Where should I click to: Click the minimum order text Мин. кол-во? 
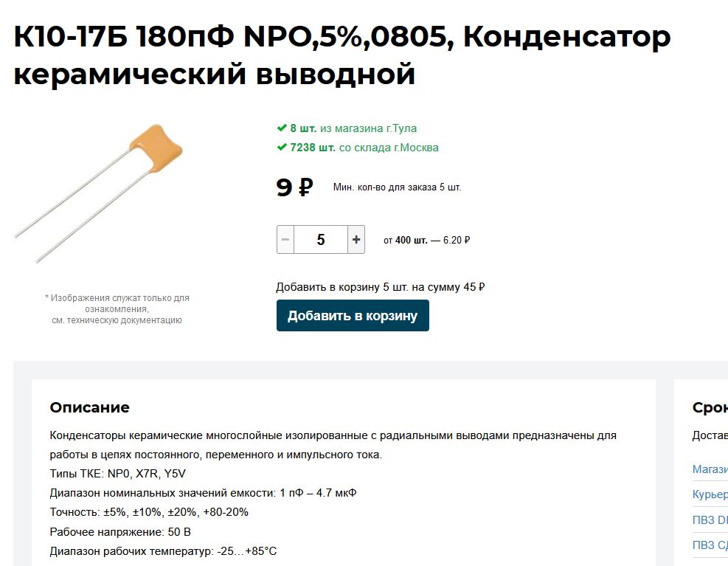pos(397,187)
